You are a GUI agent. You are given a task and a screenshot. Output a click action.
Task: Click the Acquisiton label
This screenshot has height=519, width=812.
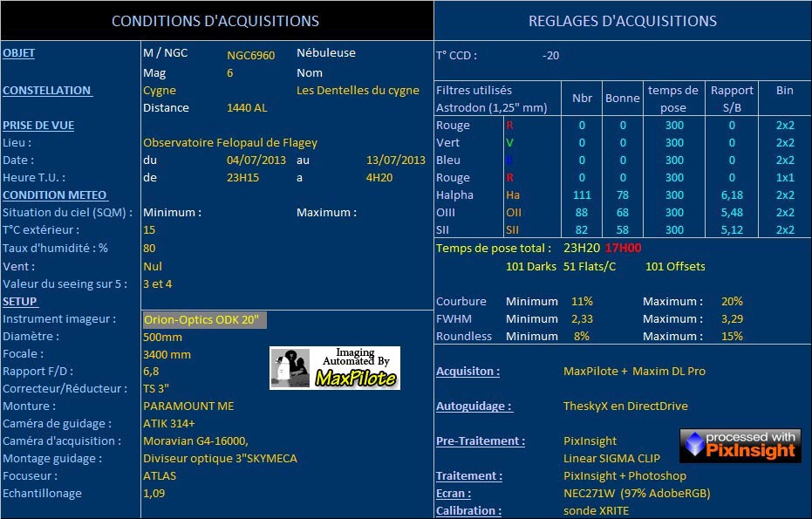pos(467,372)
